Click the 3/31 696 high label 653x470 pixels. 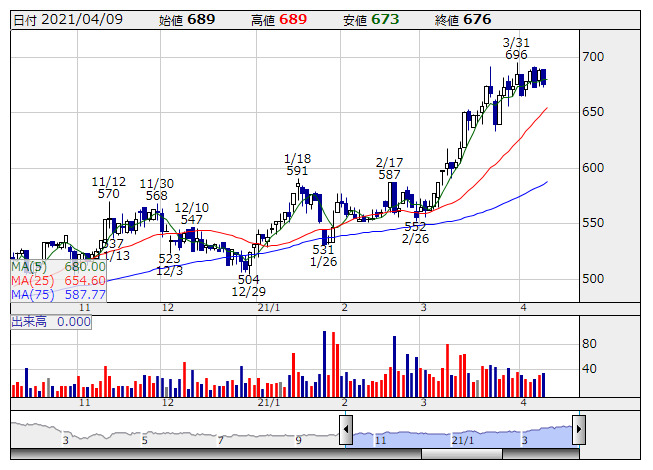[516, 49]
